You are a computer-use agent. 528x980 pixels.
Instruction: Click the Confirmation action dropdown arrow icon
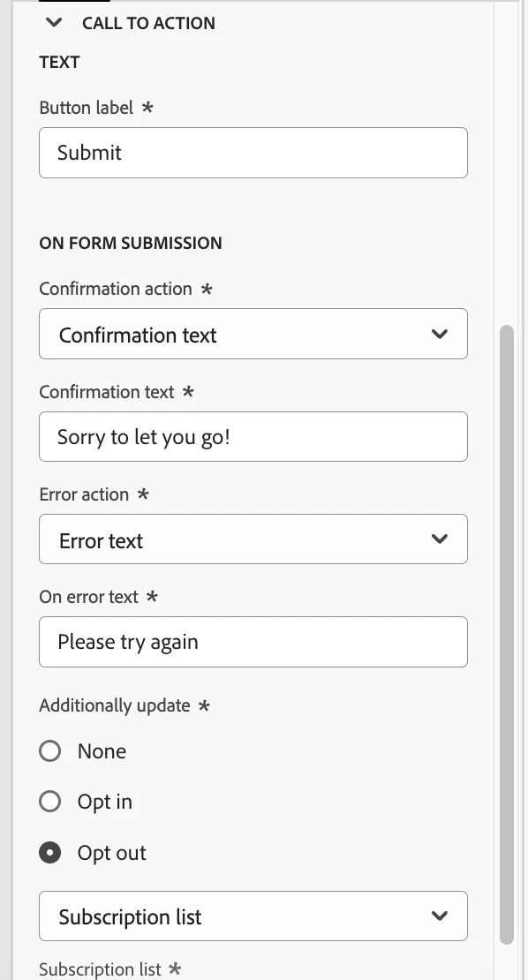pos(440,334)
